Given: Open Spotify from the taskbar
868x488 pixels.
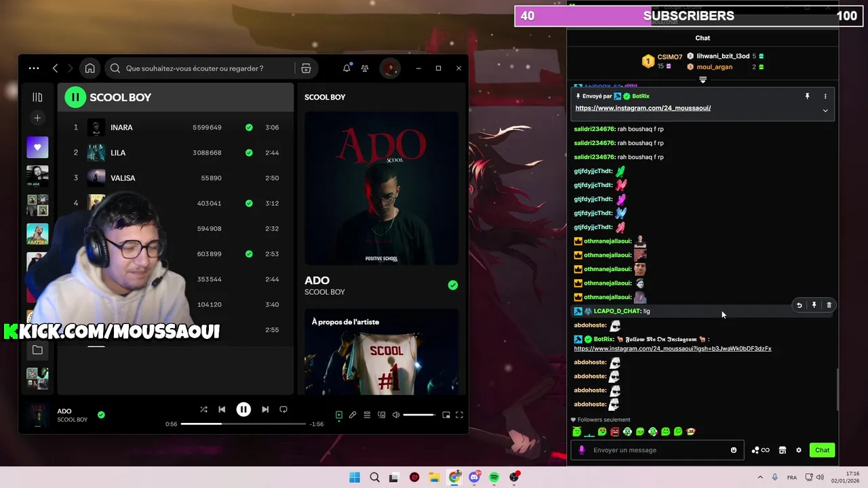Looking at the screenshot, I should [494, 477].
